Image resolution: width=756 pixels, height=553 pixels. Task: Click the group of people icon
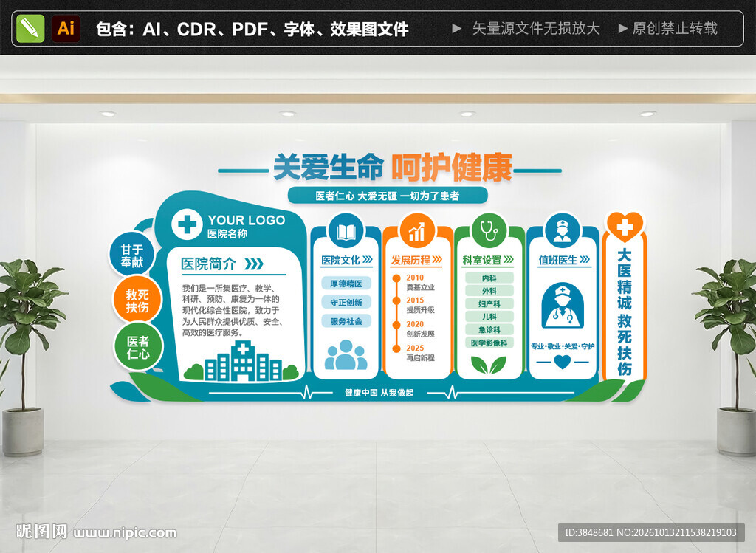(346, 355)
